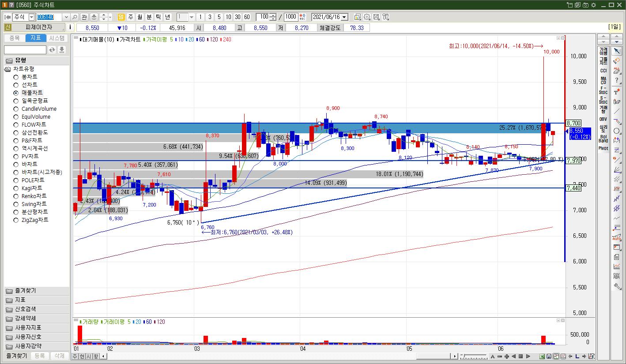Click the 관 watchlist button
626x364 pixels.
(84, 17)
